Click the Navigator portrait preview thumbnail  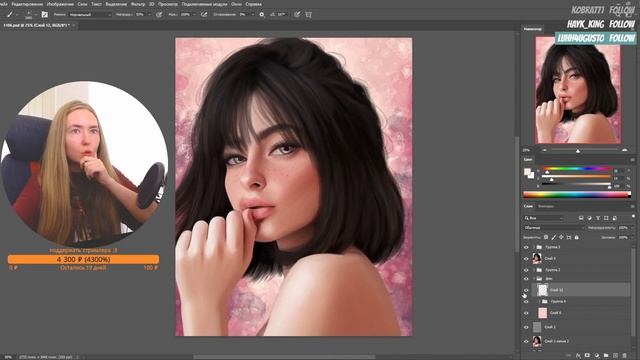click(578, 90)
